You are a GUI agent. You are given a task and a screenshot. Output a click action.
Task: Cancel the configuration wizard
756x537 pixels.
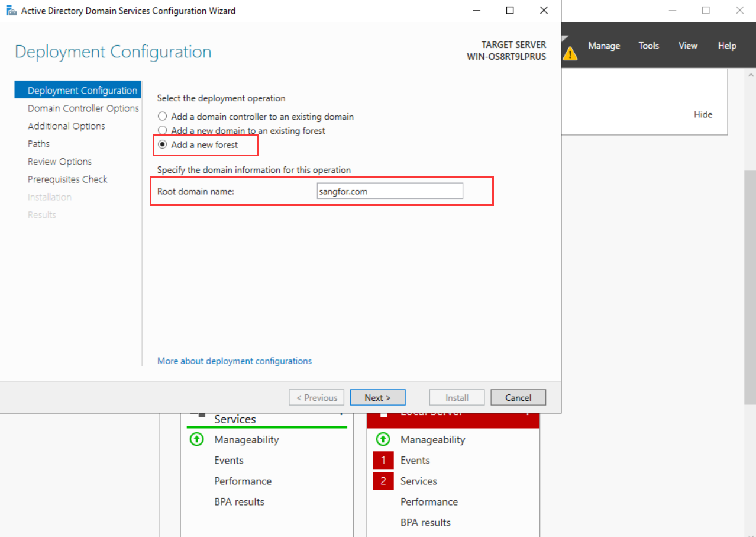click(x=518, y=398)
